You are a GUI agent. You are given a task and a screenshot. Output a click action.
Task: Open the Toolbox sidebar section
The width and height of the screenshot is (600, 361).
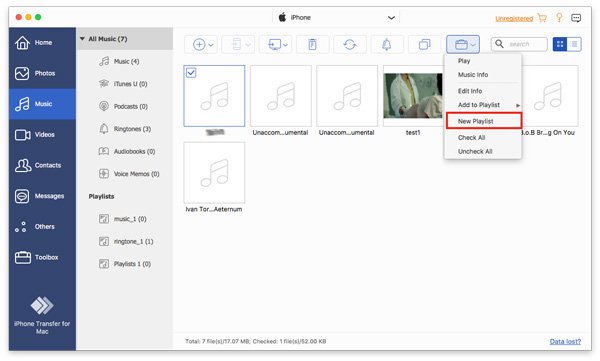point(42,257)
